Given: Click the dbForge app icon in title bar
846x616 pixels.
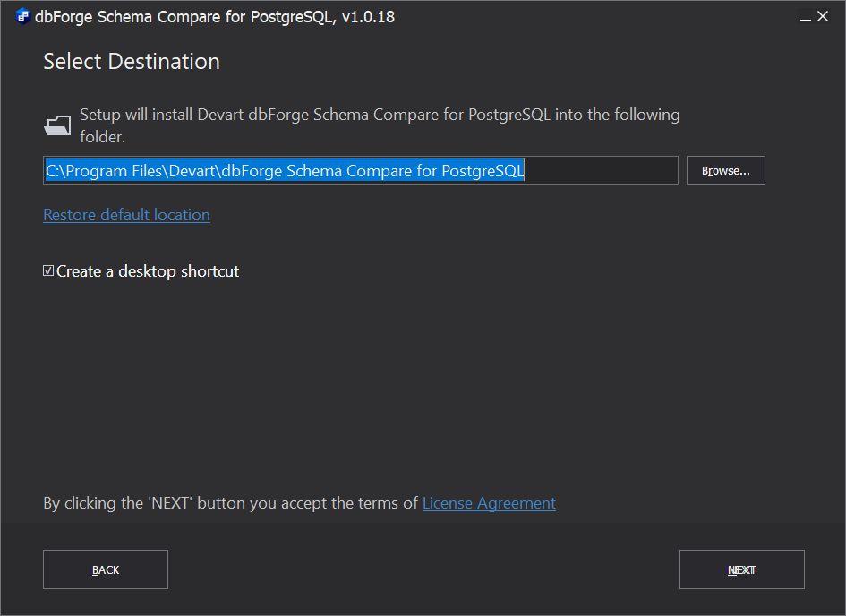Looking at the screenshot, I should coord(22,16).
